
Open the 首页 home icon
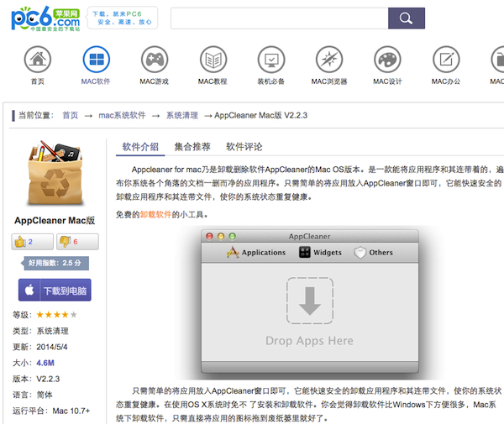click(38, 60)
